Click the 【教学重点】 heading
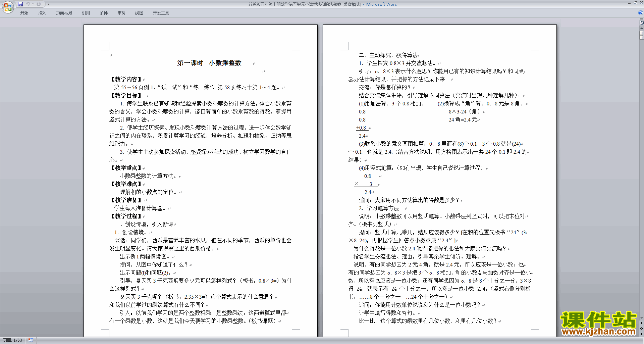The width and height of the screenshot is (644, 344). (x=126, y=168)
